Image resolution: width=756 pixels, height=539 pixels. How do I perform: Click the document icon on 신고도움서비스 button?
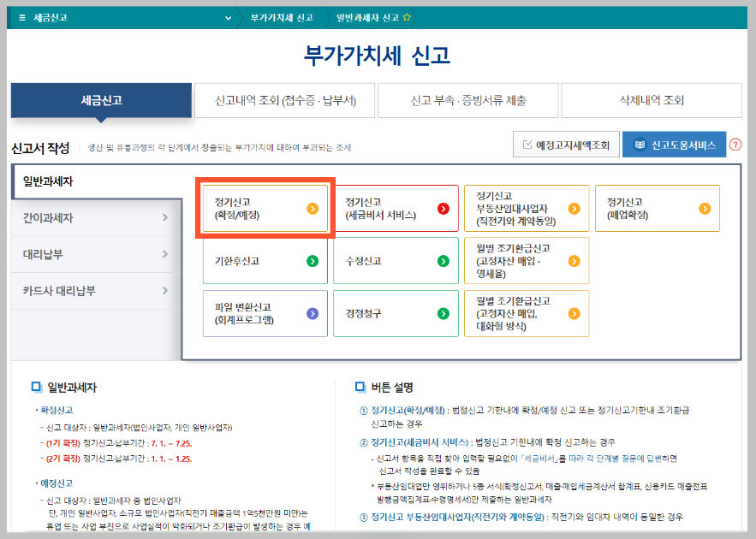coord(640,145)
